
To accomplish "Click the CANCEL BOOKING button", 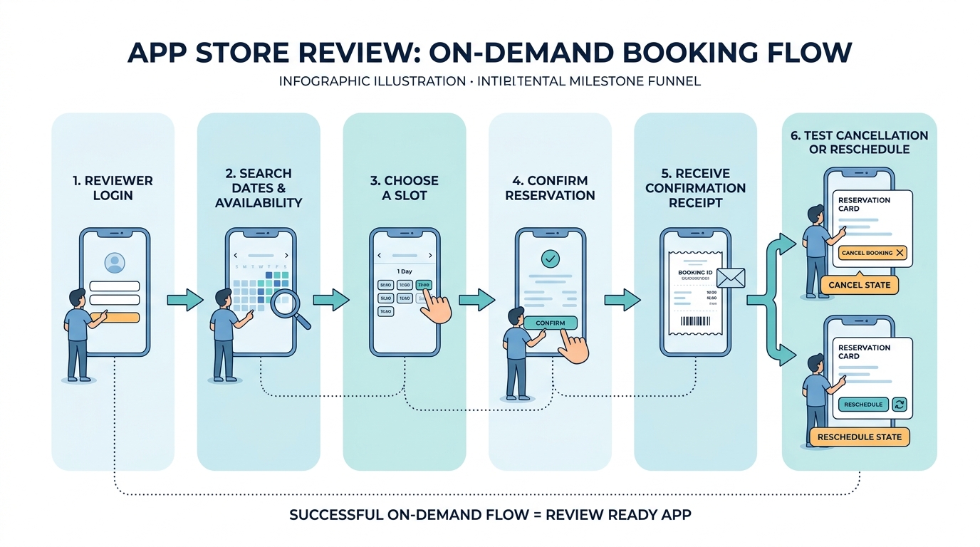I will click(x=872, y=253).
